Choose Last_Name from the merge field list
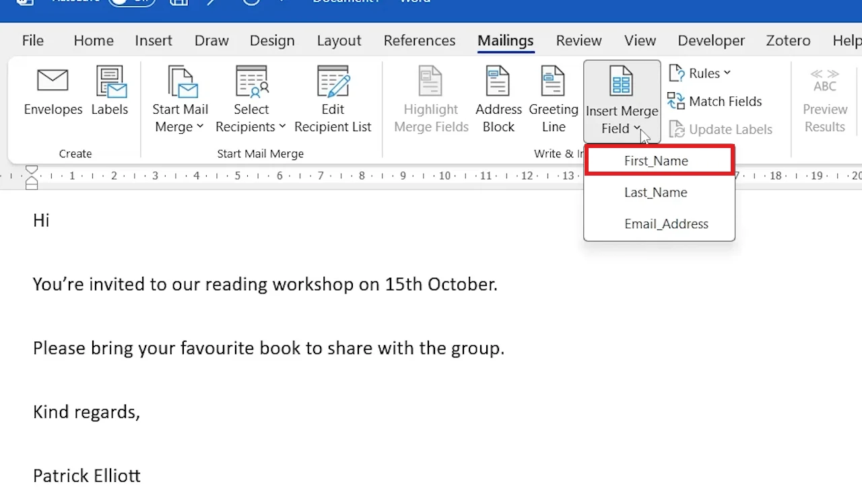This screenshot has height=504, width=862. click(659, 192)
